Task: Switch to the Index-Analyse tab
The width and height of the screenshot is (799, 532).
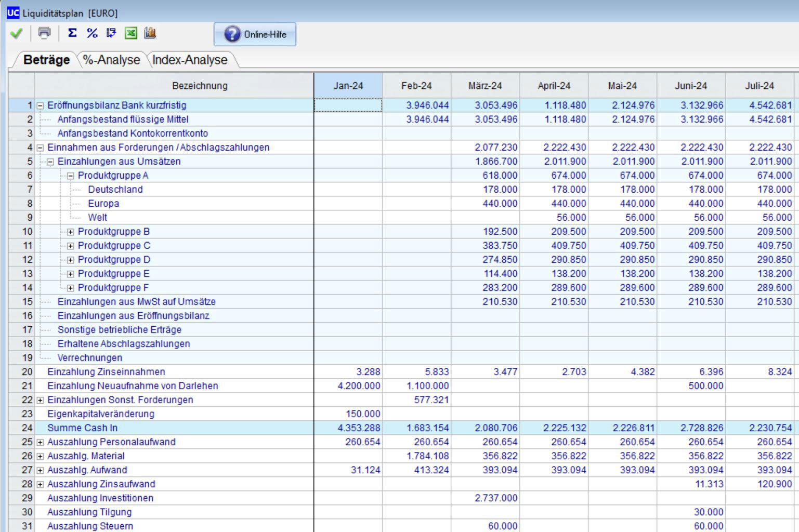Action: tap(190, 60)
